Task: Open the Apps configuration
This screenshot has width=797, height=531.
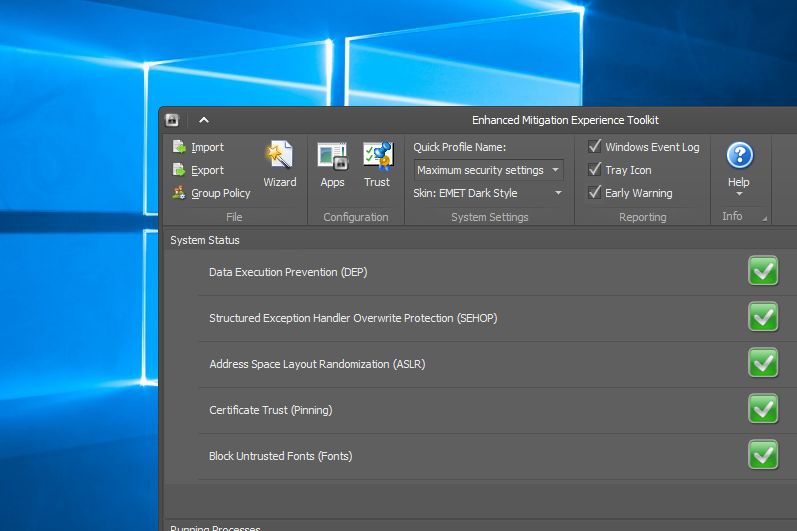Action: [332, 165]
